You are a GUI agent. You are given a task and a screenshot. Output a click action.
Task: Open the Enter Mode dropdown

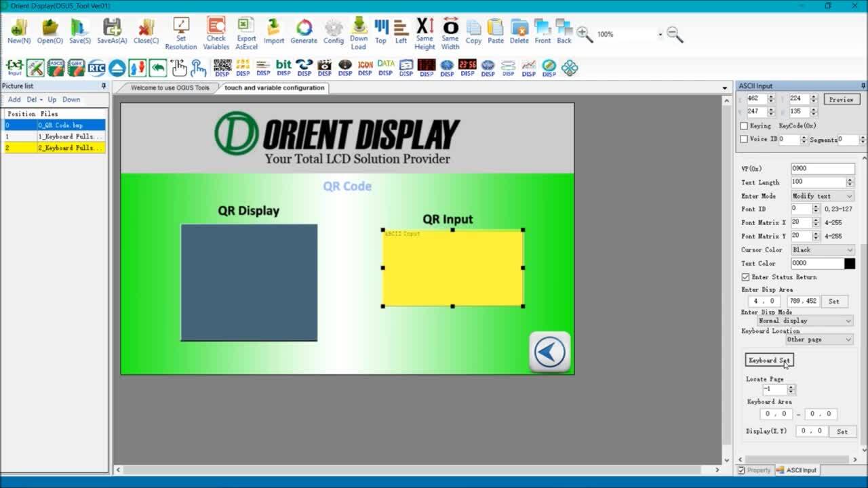pyautogui.click(x=849, y=196)
